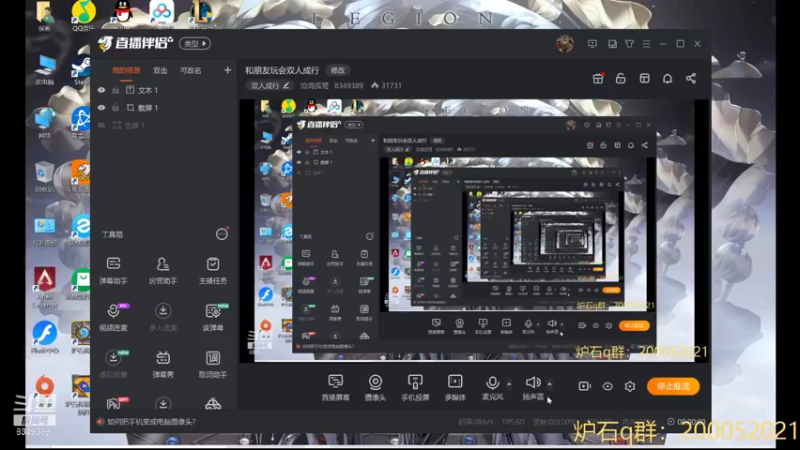
Task: Click the 扬声器 speaker icon
Action: click(x=533, y=382)
